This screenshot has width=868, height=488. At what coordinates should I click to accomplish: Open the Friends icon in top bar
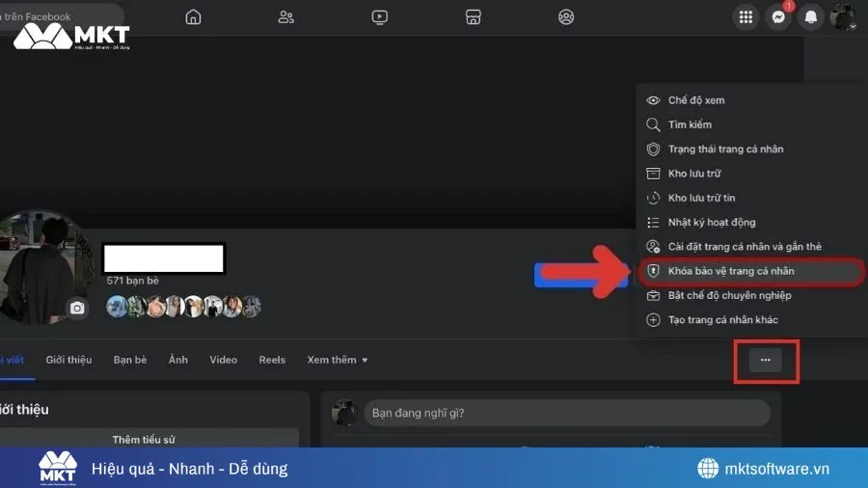[286, 17]
